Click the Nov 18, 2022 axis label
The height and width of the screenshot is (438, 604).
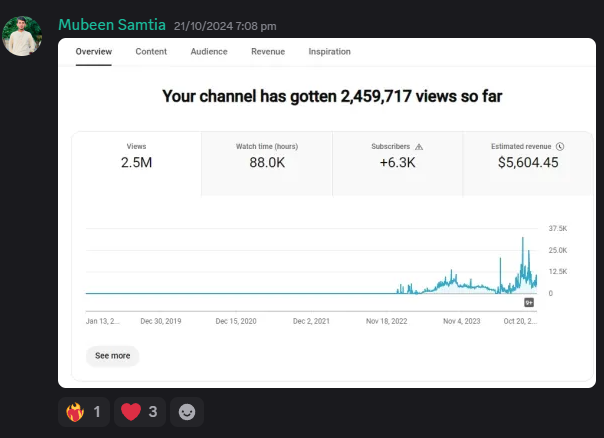tap(386, 321)
